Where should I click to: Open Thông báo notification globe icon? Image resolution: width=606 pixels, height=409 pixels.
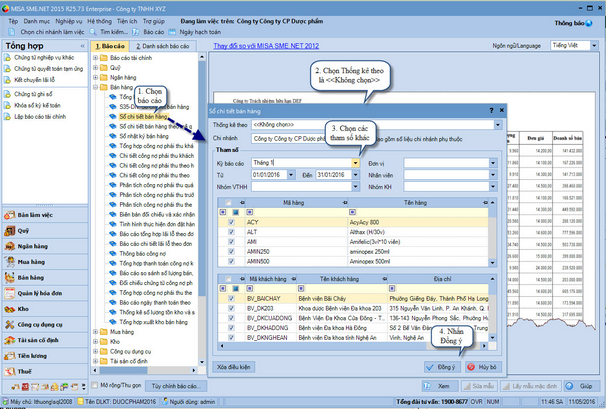pos(589,23)
